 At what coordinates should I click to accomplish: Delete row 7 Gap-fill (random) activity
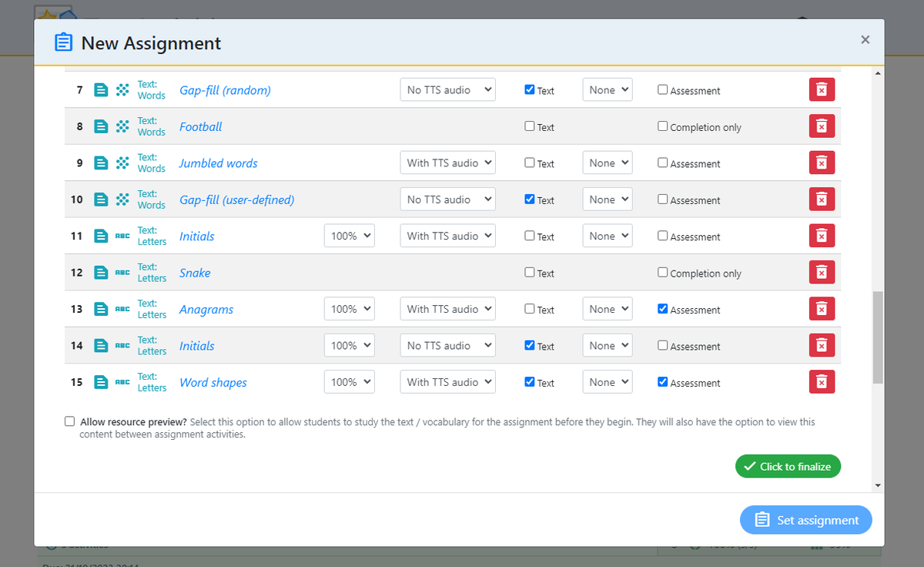coord(822,89)
